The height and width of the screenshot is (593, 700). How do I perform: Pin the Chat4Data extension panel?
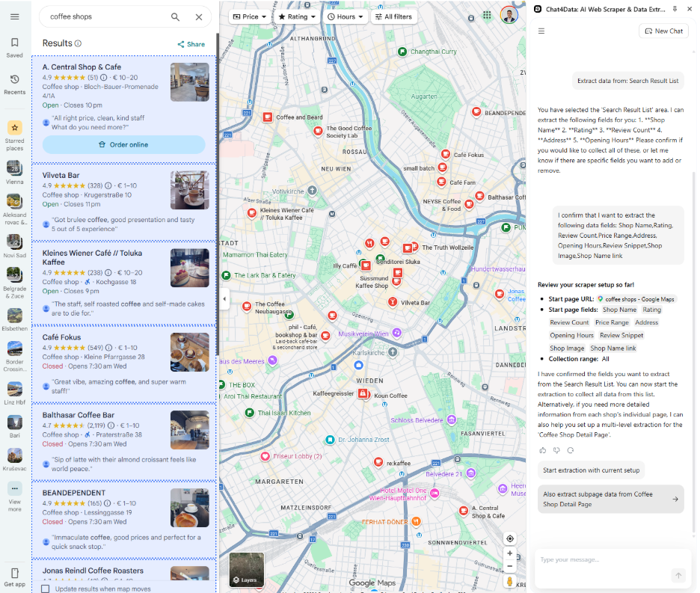675,9
